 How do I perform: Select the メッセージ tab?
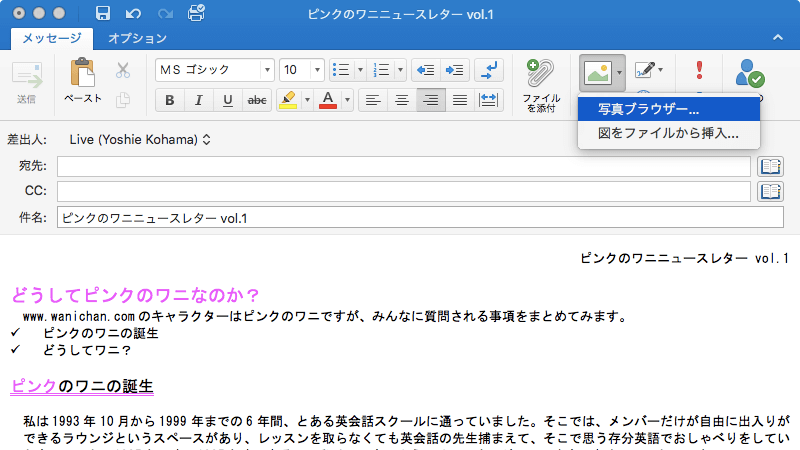52,38
